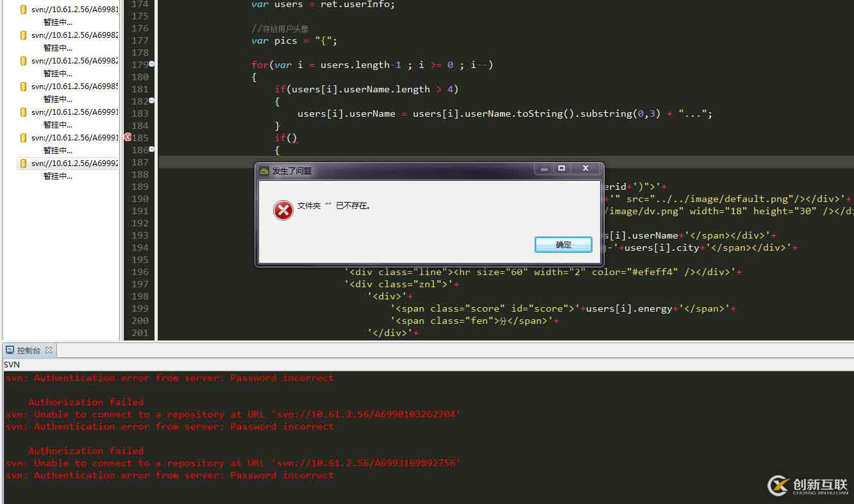Collapse the code fold at line 182

[152, 101]
